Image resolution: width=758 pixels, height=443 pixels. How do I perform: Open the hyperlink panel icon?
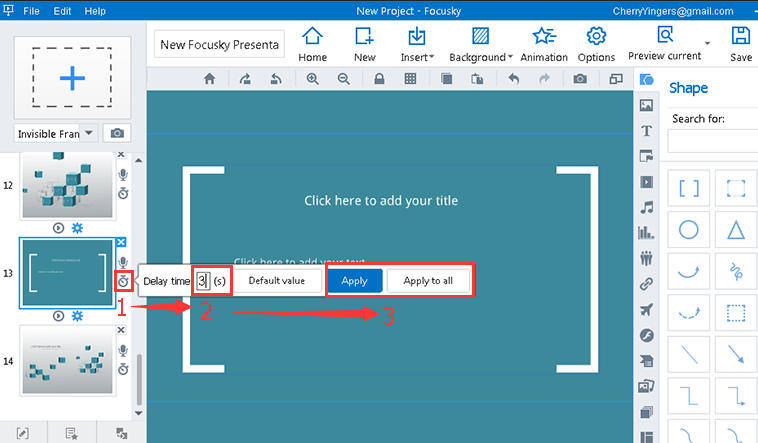click(646, 284)
